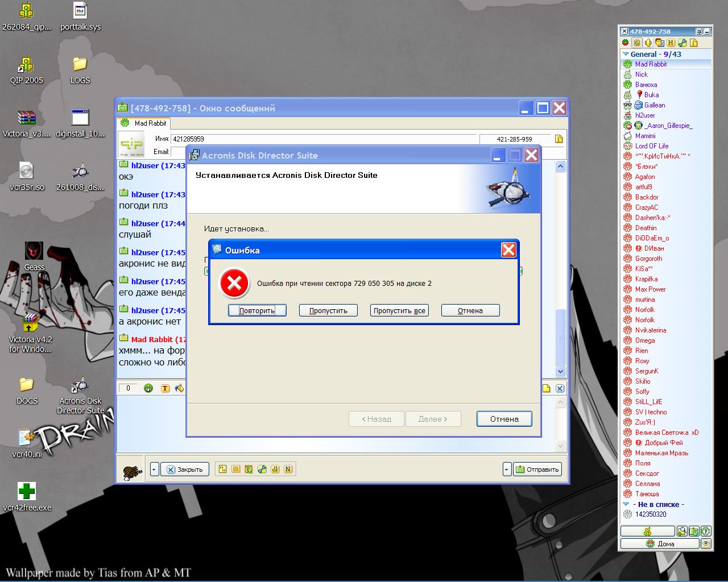Click the contact details icon in QIP toolbar
This screenshot has height=582, width=728.
[x=659, y=43]
